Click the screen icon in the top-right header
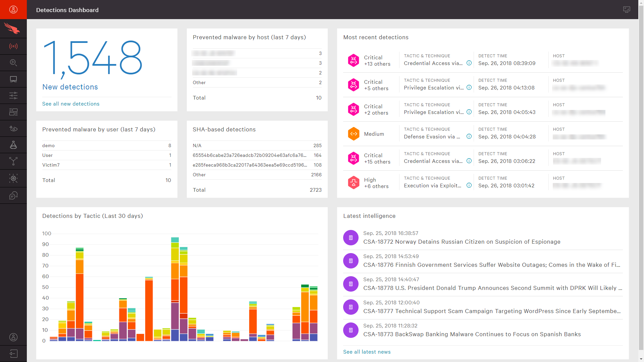644x362 pixels. pyautogui.click(x=627, y=9)
